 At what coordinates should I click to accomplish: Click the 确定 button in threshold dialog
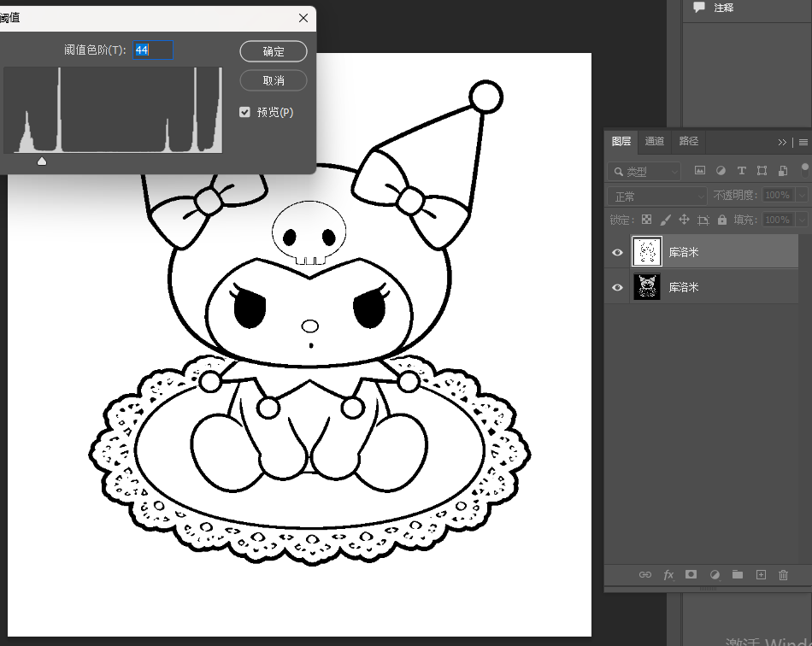274,51
